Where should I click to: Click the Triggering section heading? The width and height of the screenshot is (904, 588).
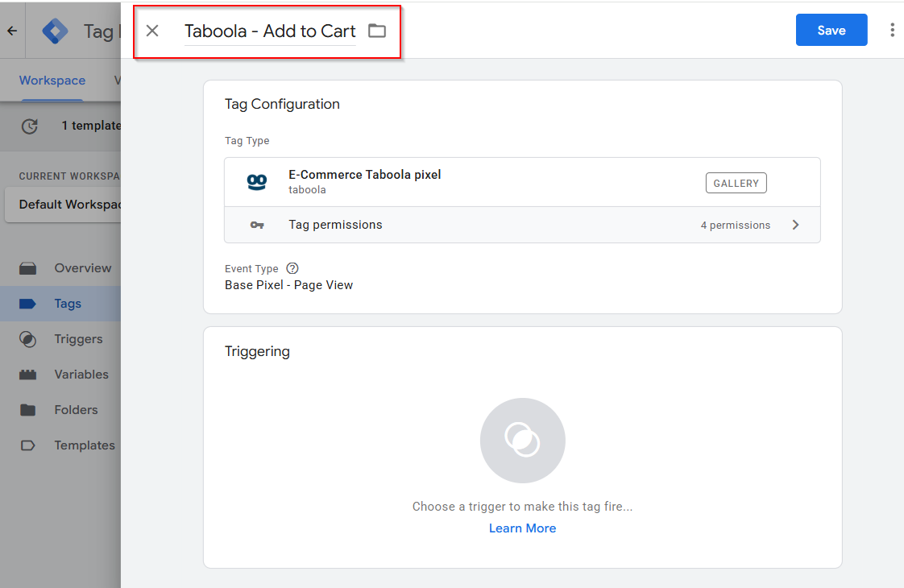coord(257,352)
